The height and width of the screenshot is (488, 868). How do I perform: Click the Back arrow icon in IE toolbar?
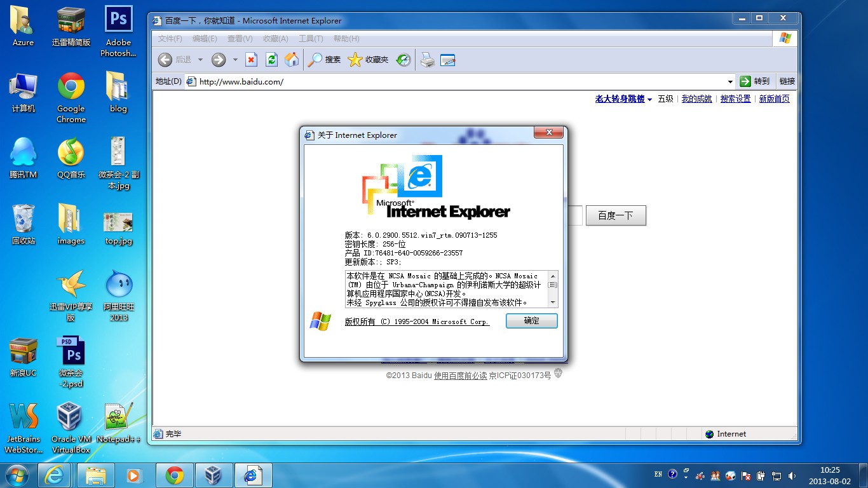point(165,60)
